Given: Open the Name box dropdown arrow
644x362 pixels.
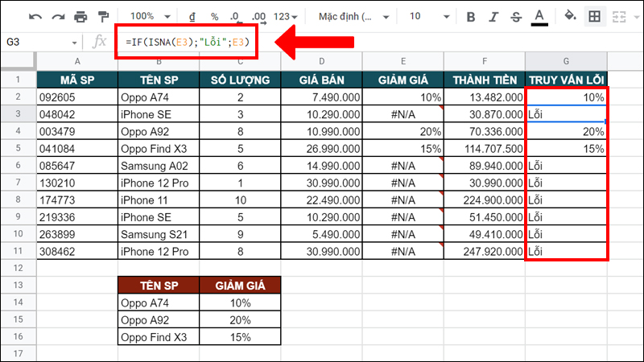Looking at the screenshot, I should (74, 43).
